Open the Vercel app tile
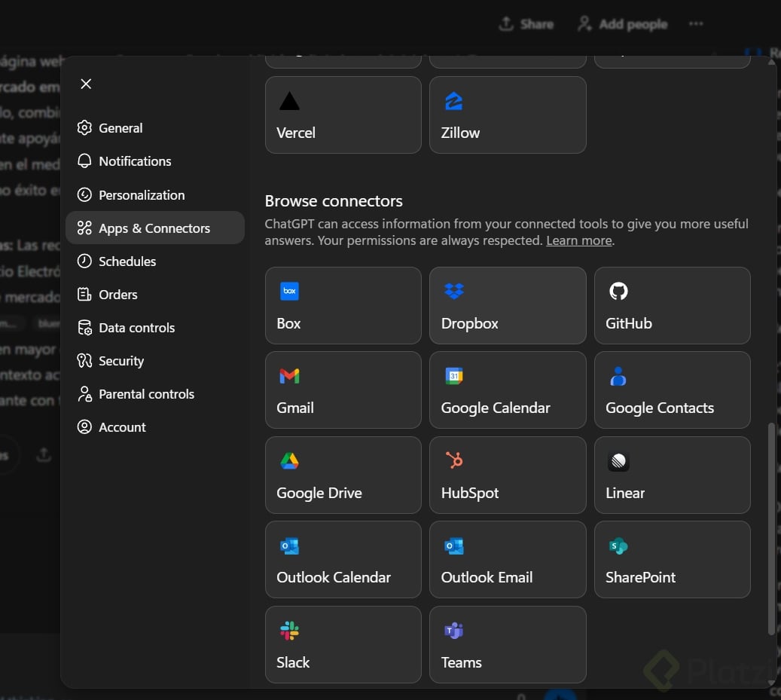Viewport: 781px width, 700px height. 343,115
